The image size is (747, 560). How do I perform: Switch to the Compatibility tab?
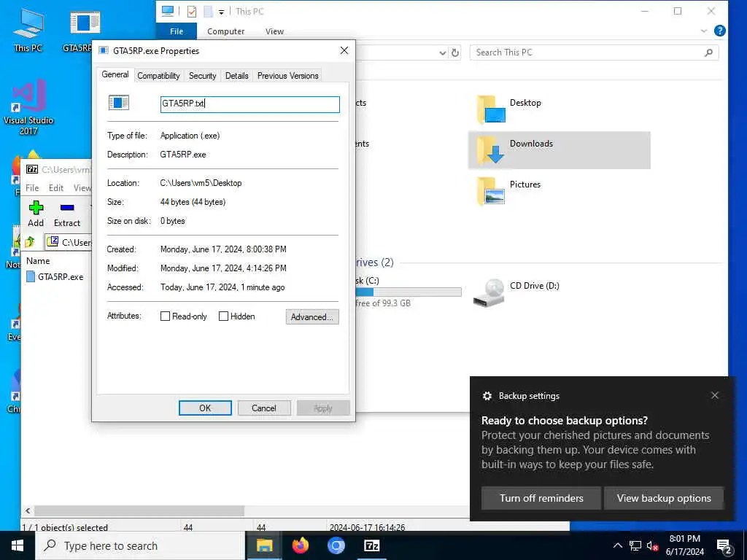(158, 76)
